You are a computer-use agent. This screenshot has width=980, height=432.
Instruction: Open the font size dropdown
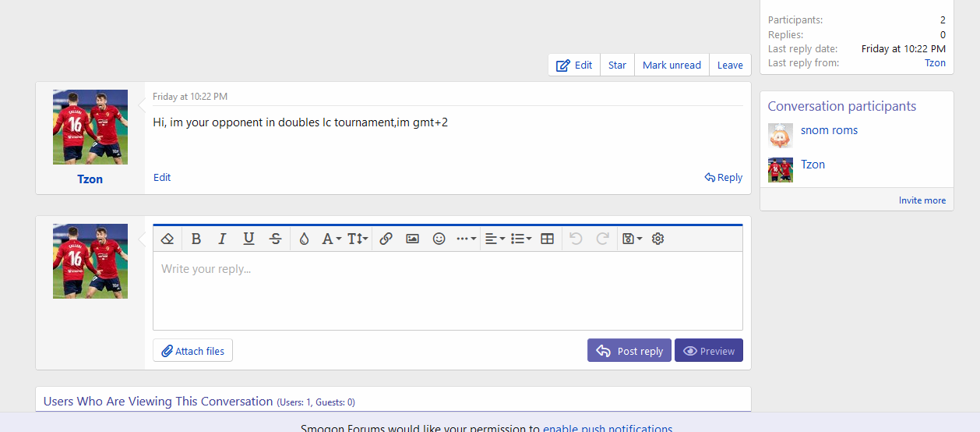pos(358,239)
